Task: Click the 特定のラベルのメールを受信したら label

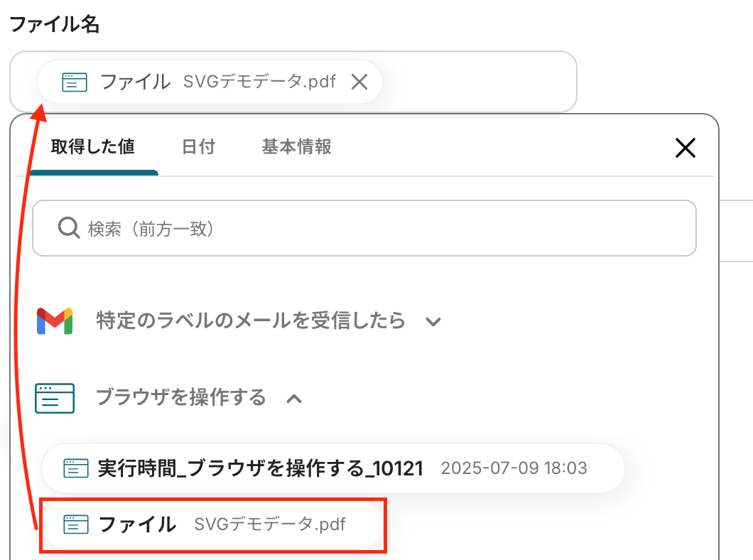Action: tap(251, 321)
